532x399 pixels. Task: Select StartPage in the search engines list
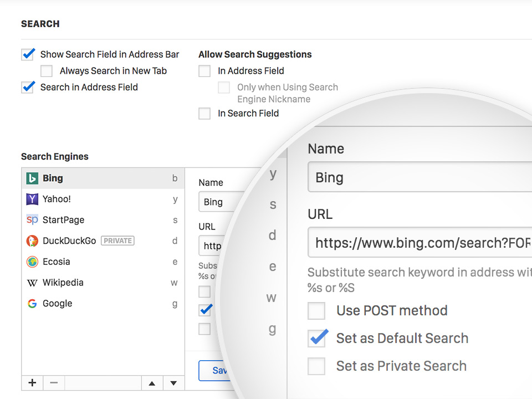(x=103, y=220)
